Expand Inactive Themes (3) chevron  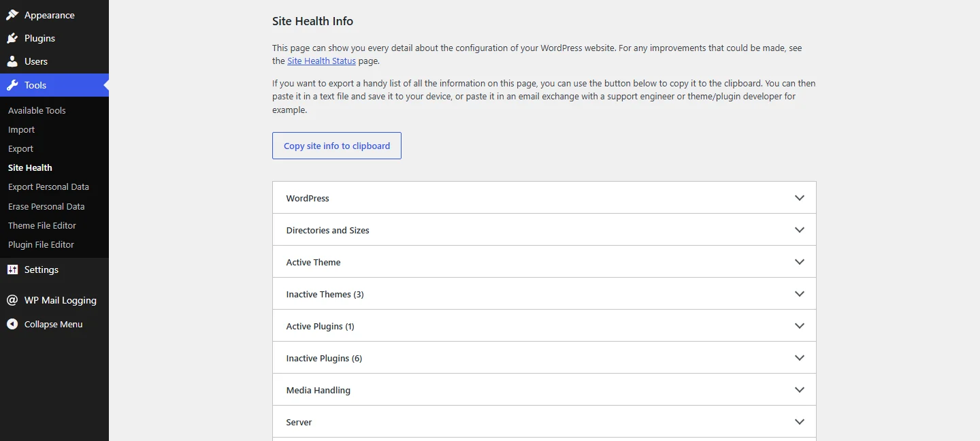[800, 294]
